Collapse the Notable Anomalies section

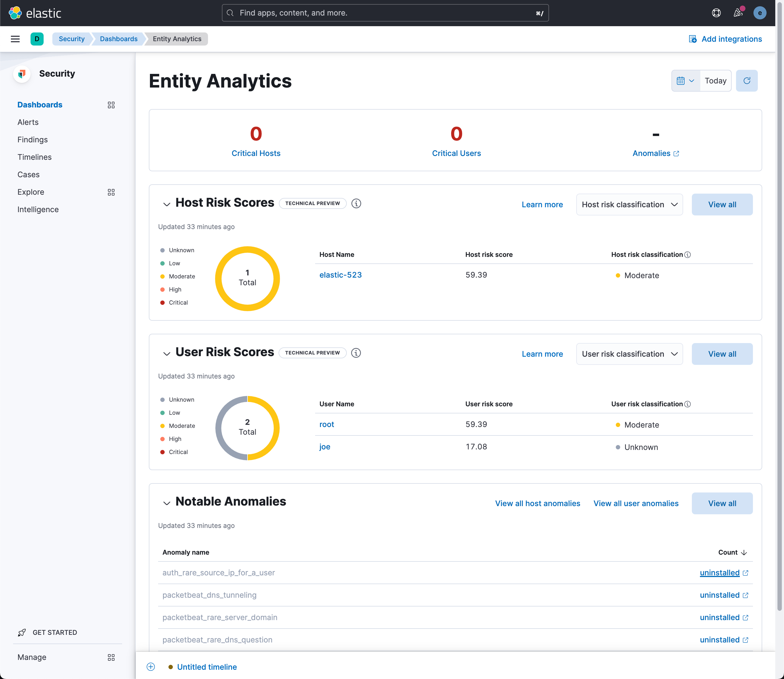[166, 503]
